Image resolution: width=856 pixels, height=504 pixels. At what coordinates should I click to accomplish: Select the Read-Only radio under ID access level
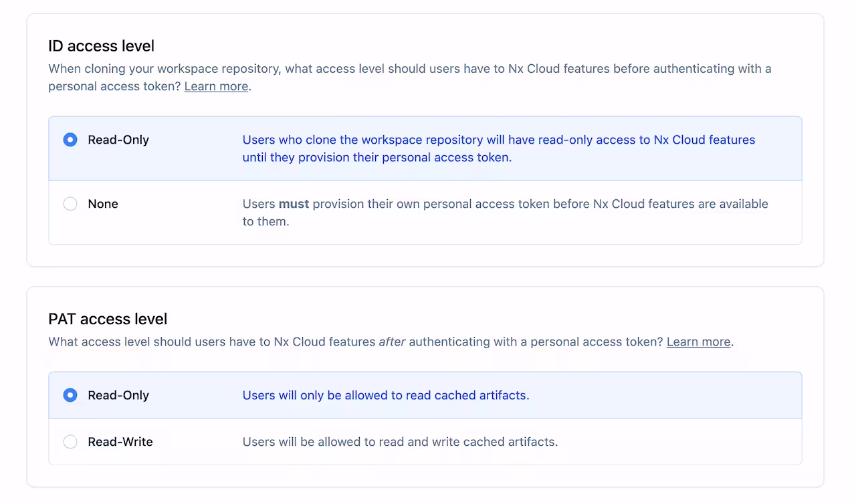[x=70, y=140]
